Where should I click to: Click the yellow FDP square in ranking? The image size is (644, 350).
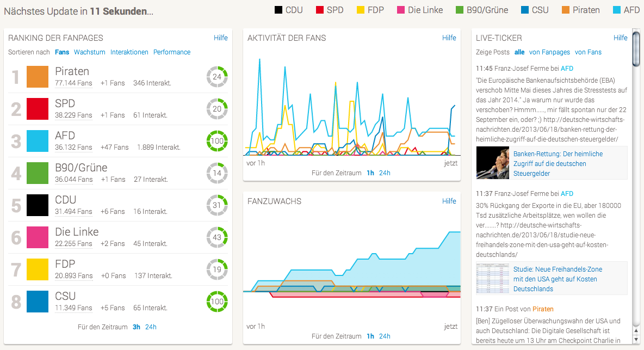pos(38,269)
